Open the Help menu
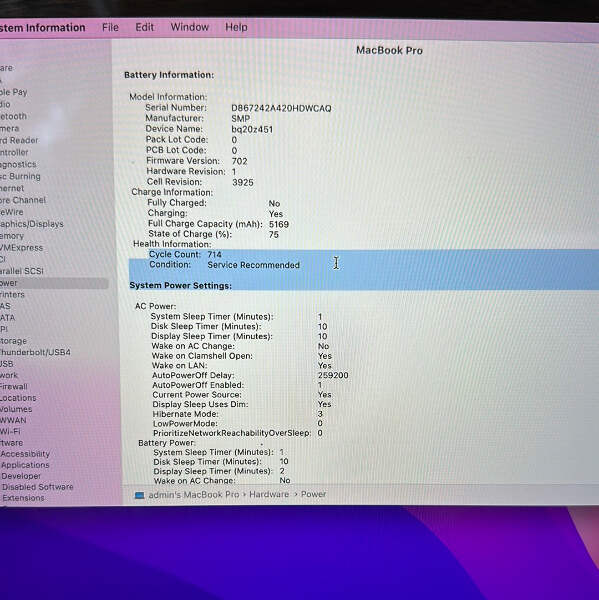 [236, 27]
